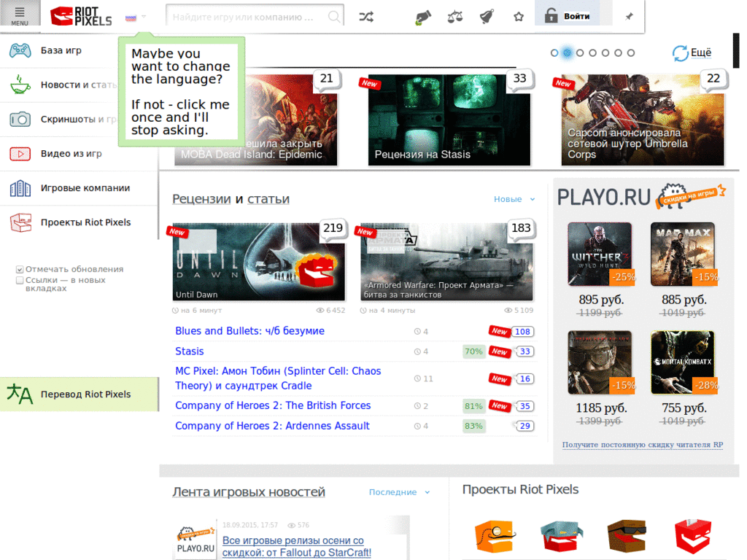This screenshot has width=747, height=560.
Task: Click the camera icon in sidebar
Action: [x=20, y=119]
